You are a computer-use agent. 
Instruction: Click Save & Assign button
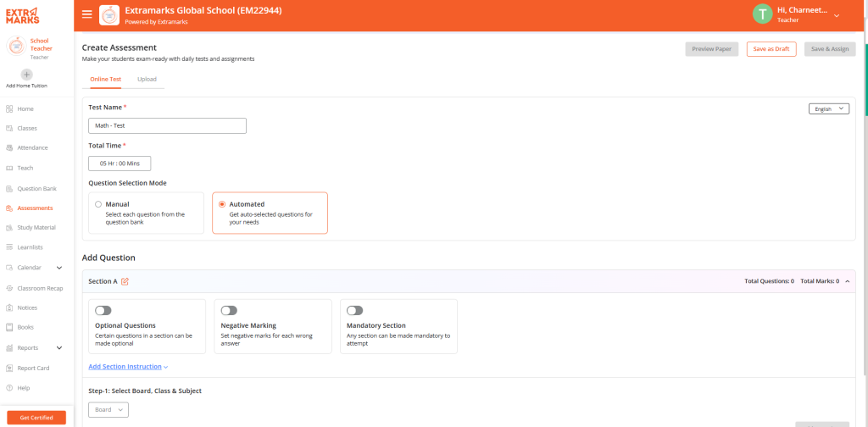point(830,48)
